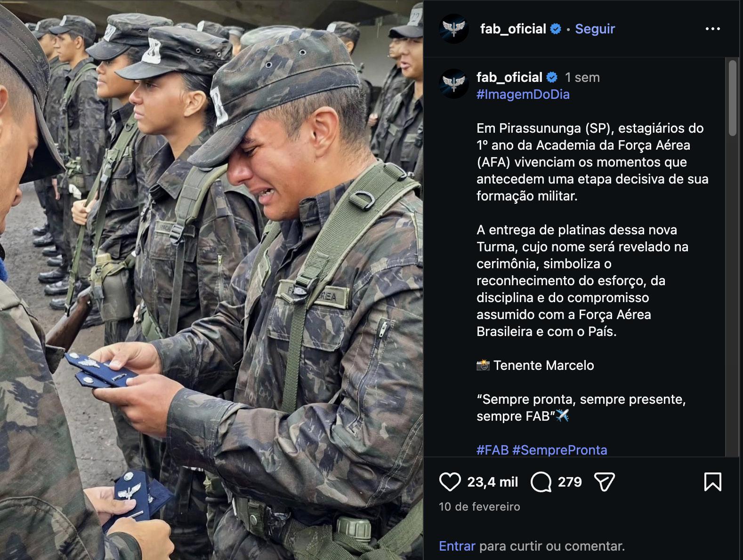Share post using paper plane icon
The image size is (743, 560).
click(x=605, y=482)
